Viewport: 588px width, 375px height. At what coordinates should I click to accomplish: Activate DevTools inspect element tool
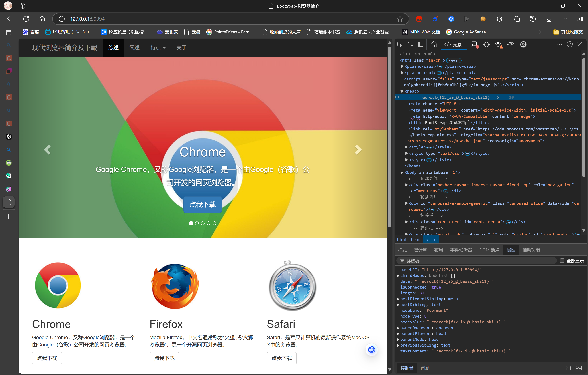coord(400,44)
